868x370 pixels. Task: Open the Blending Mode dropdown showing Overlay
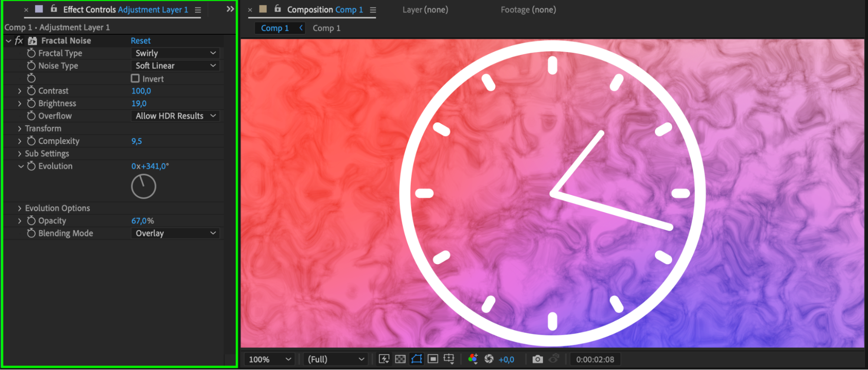[175, 233]
